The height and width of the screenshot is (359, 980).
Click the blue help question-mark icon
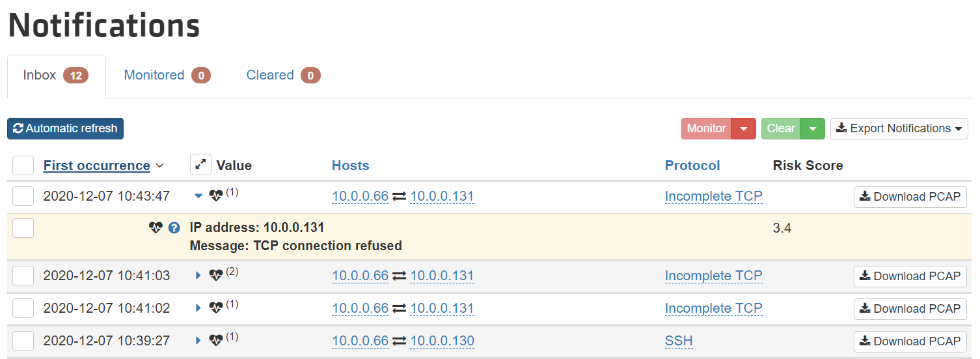[174, 228]
